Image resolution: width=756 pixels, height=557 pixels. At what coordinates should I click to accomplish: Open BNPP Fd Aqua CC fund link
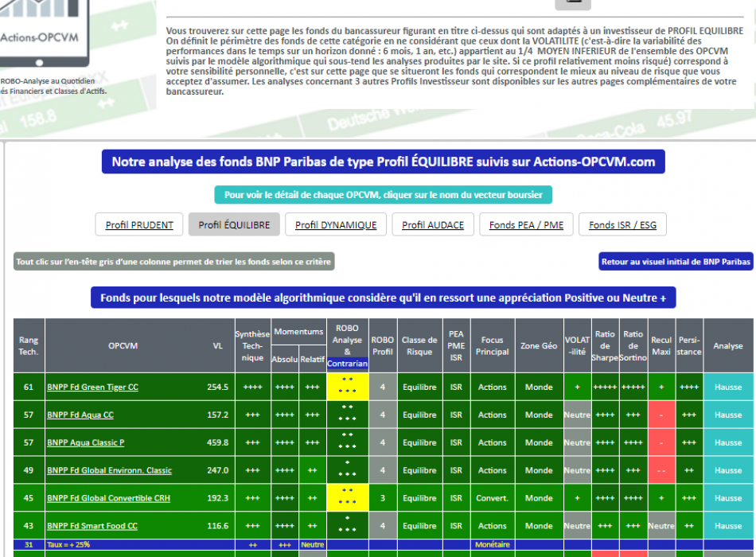click(80, 415)
